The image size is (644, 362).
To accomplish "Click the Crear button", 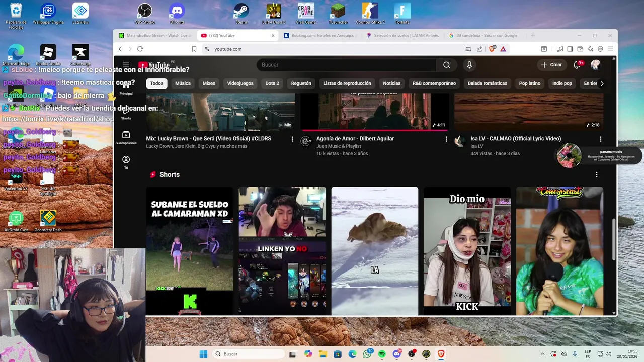I will [x=551, y=65].
